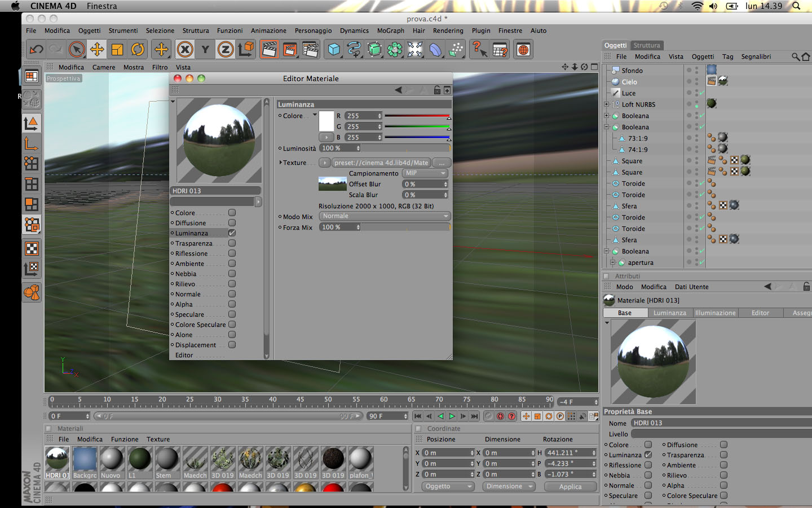Screen dimensions: 812x508
Task: Click the Array modeling object icon
Action: pyautogui.click(x=395, y=50)
